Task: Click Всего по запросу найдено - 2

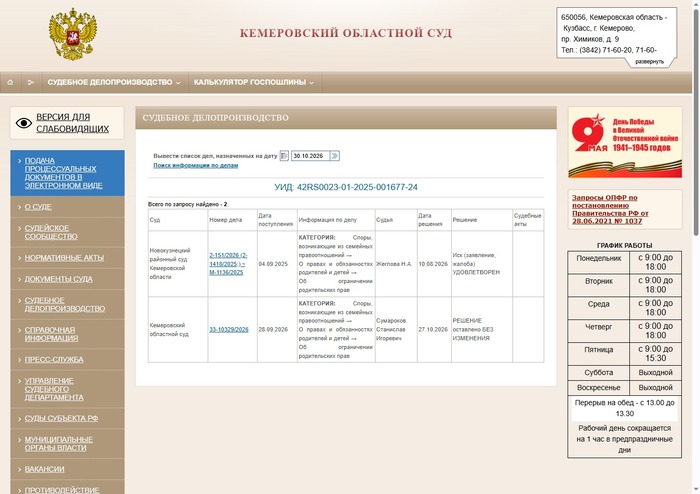Action: pyautogui.click(x=188, y=204)
